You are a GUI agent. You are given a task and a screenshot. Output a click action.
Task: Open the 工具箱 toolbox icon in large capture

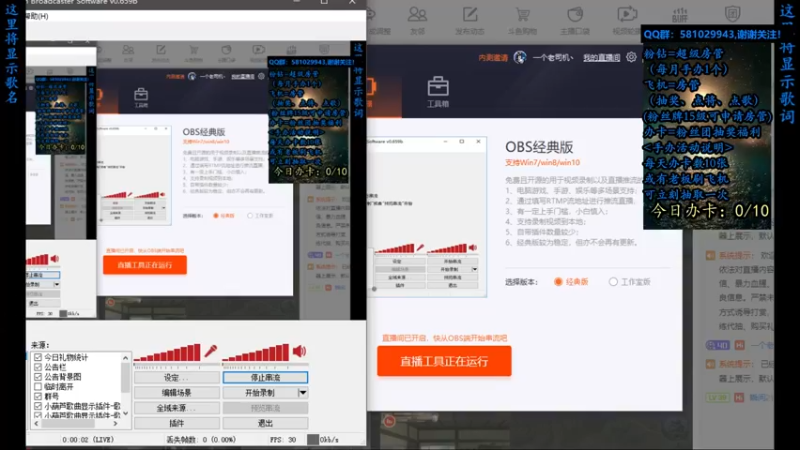pos(438,86)
